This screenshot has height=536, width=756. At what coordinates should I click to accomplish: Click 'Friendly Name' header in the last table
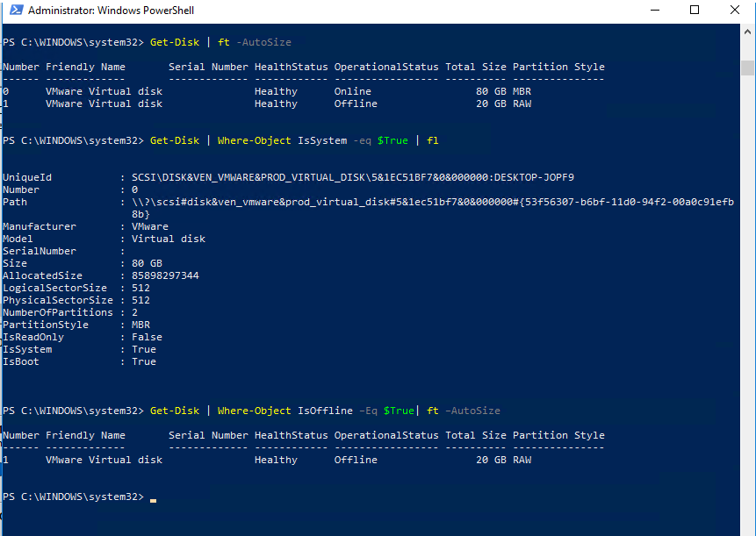(85, 435)
